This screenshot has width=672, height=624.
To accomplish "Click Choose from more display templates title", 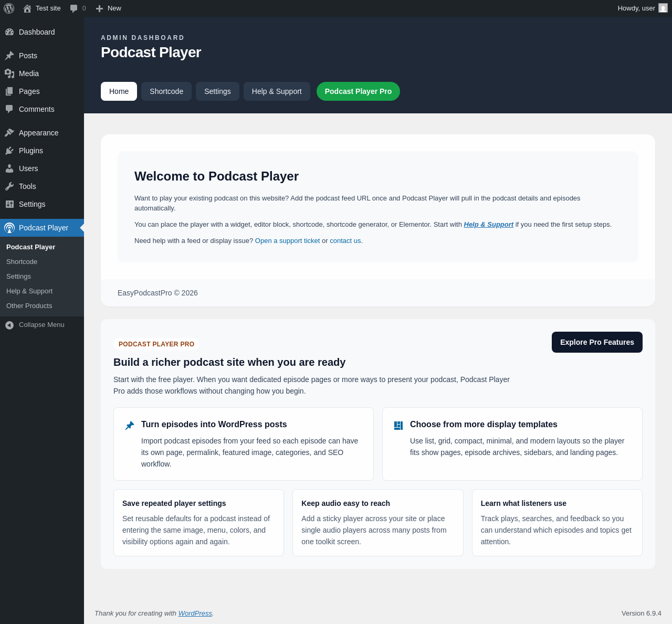I will click(x=484, y=425).
